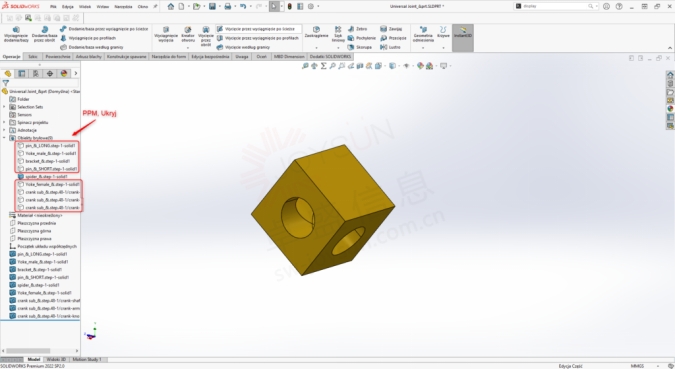Expand the Krzywe dropdown arrow
675x369 pixels.
pyautogui.click(x=443, y=47)
